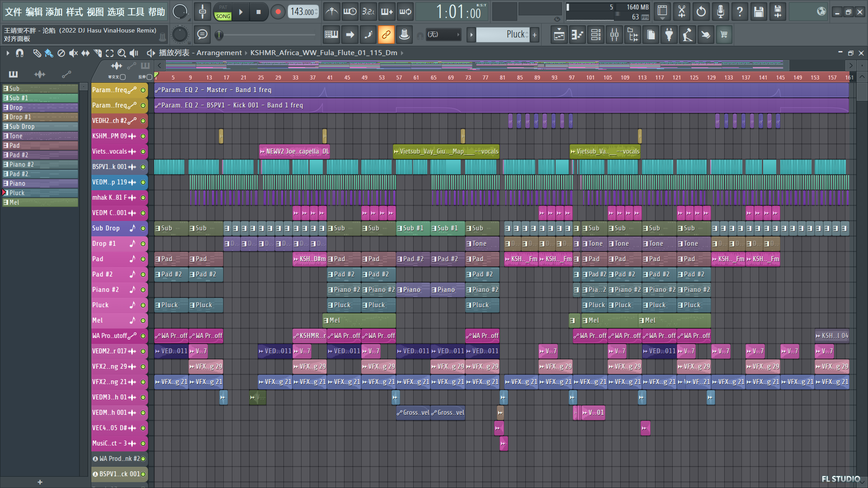This screenshot has height=488, width=868.
Task: Select the mute tool in playlist toolbar
Action: click(x=73, y=53)
